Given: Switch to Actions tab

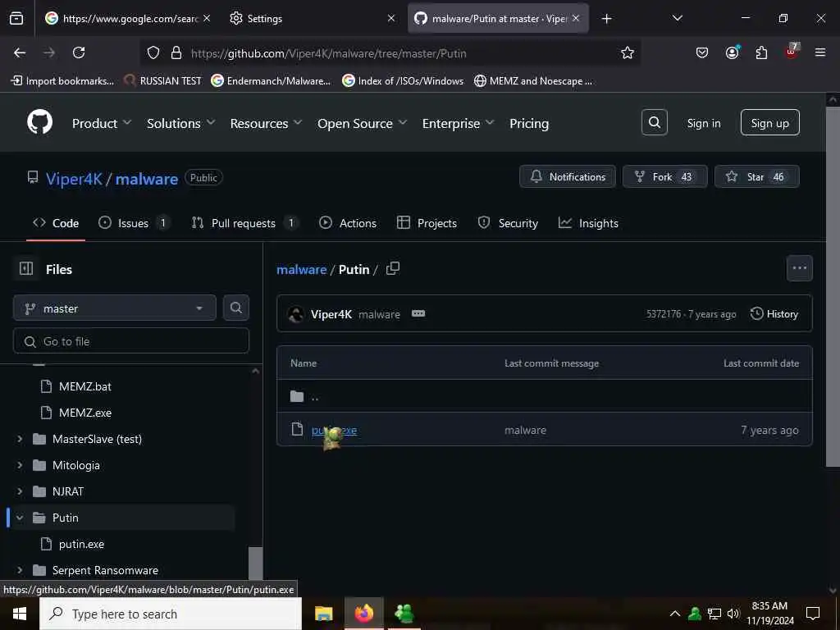Looking at the screenshot, I should [x=348, y=223].
